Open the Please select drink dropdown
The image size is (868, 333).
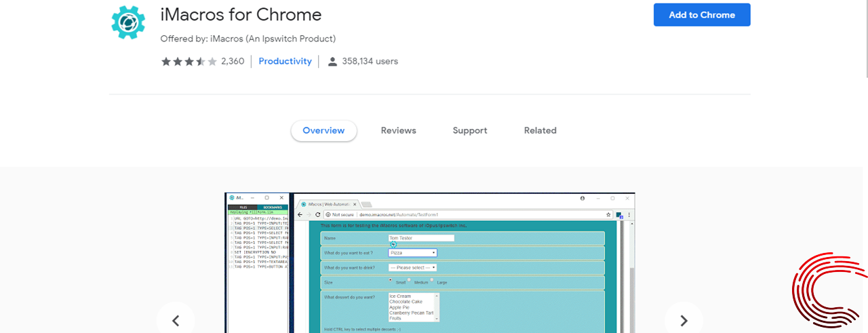coord(412,268)
